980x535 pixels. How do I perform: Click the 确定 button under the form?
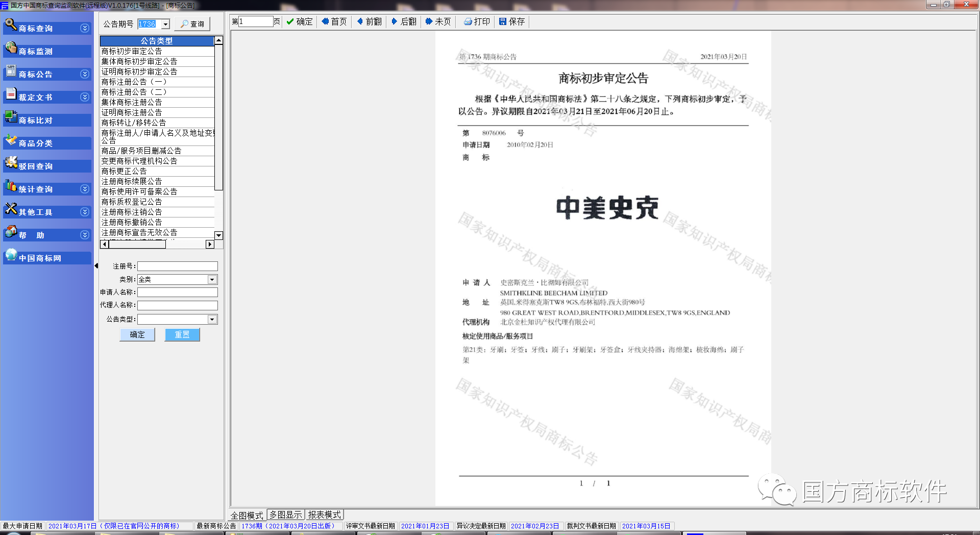pyautogui.click(x=137, y=334)
